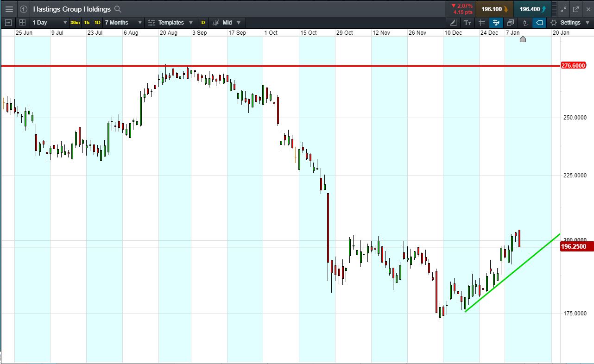
Task: Click the 175.0000 price axis label
Action: [575, 314]
